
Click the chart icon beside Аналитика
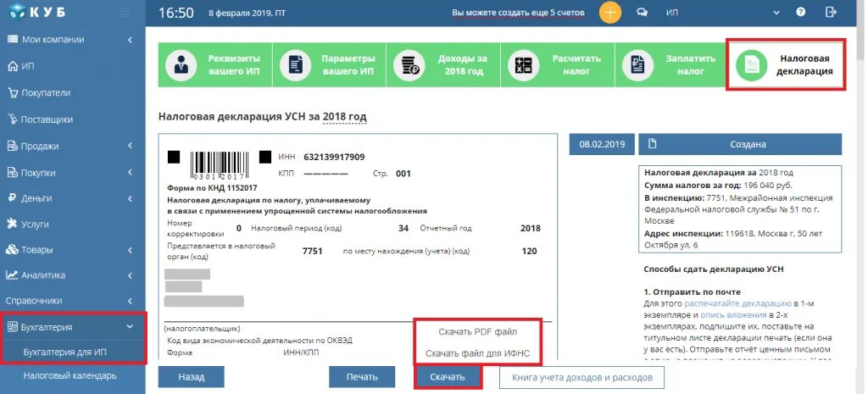tap(12, 275)
